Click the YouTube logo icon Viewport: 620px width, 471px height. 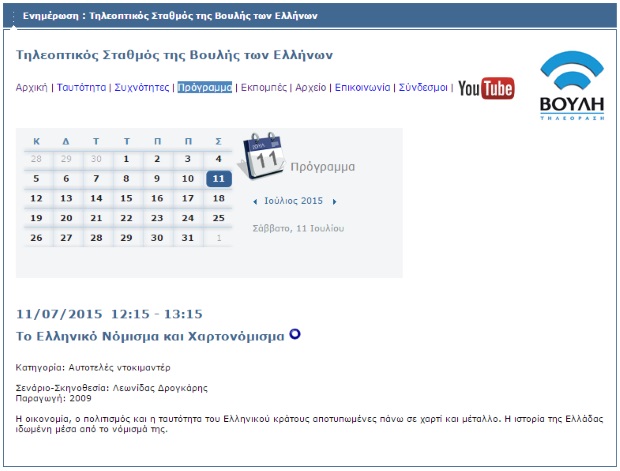486,88
